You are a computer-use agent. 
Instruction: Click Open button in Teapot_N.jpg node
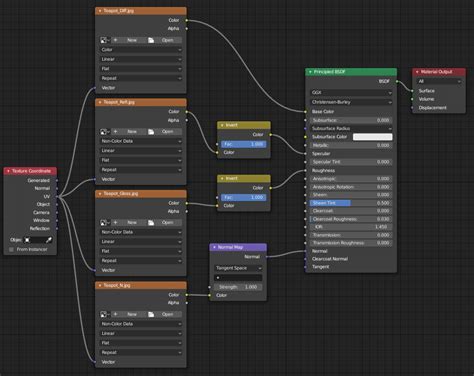pos(165,314)
